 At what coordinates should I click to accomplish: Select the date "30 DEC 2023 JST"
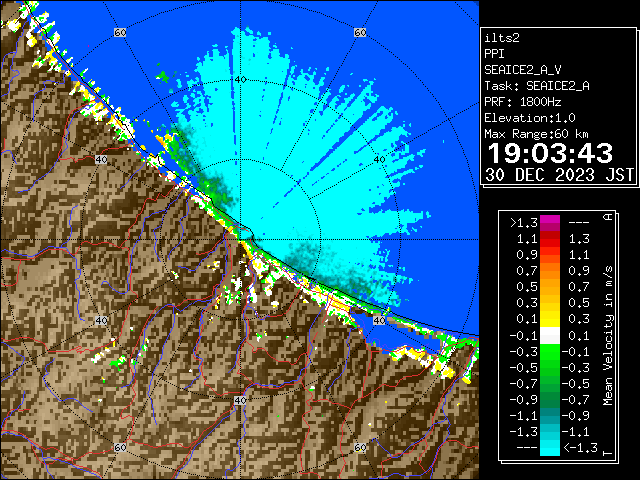pos(559,175)
